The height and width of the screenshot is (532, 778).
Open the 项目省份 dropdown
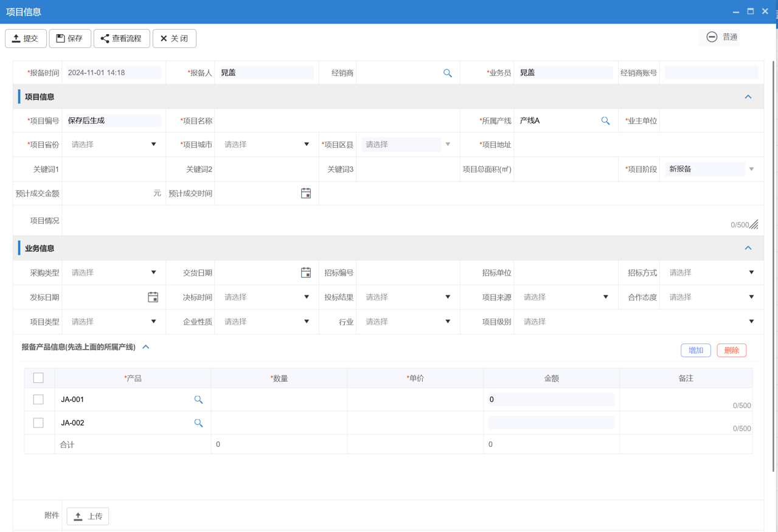114,145
